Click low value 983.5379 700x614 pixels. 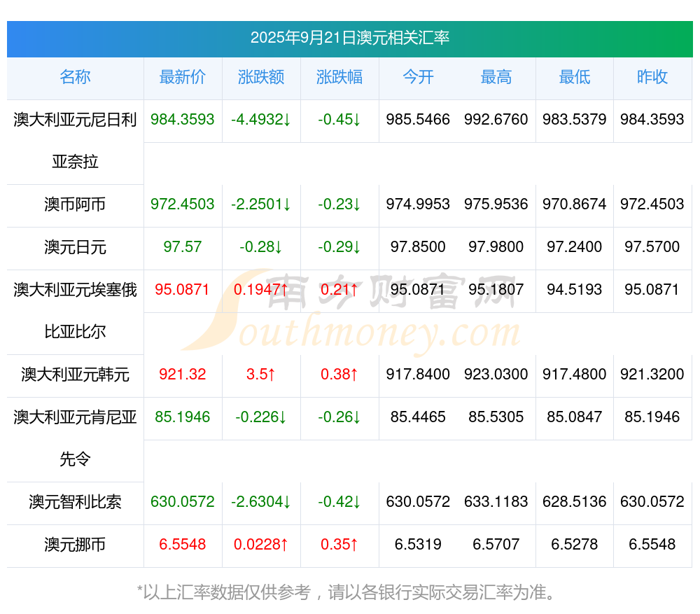pyautogui.click(x=575, y=120)
